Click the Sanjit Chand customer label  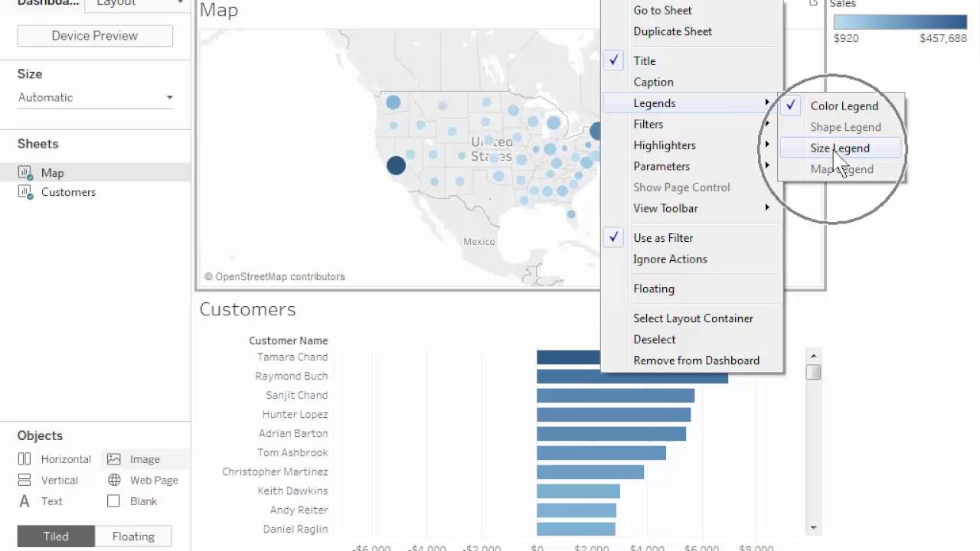[296, 396]
